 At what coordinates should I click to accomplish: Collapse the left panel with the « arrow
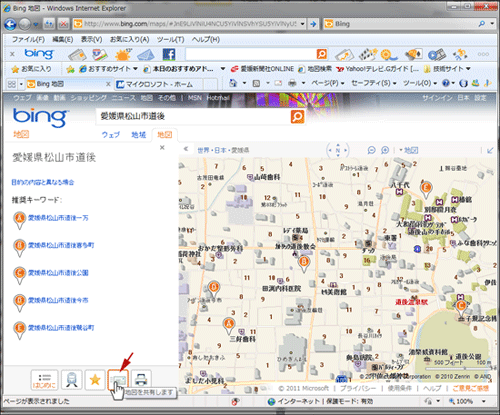tap(186, 149)
